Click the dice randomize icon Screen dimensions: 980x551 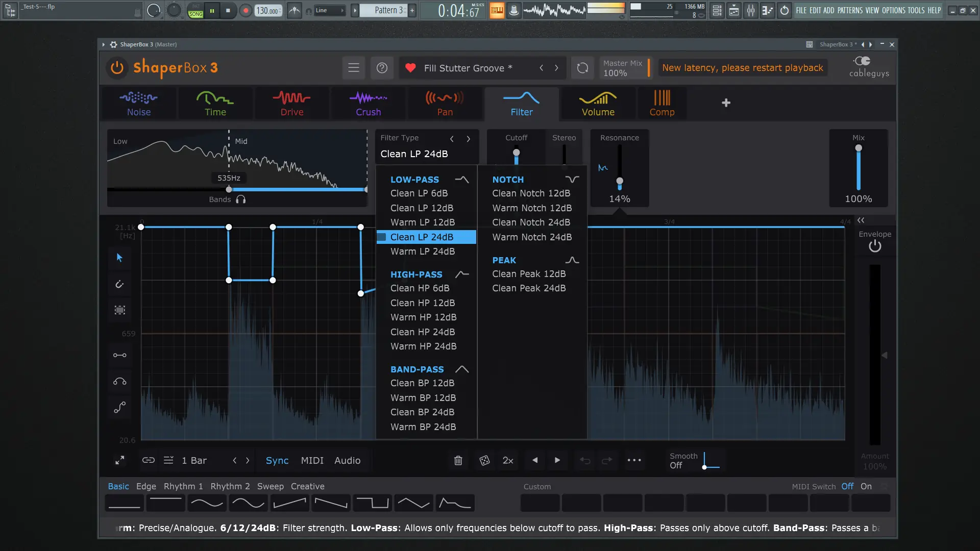(x=484, y=460)
